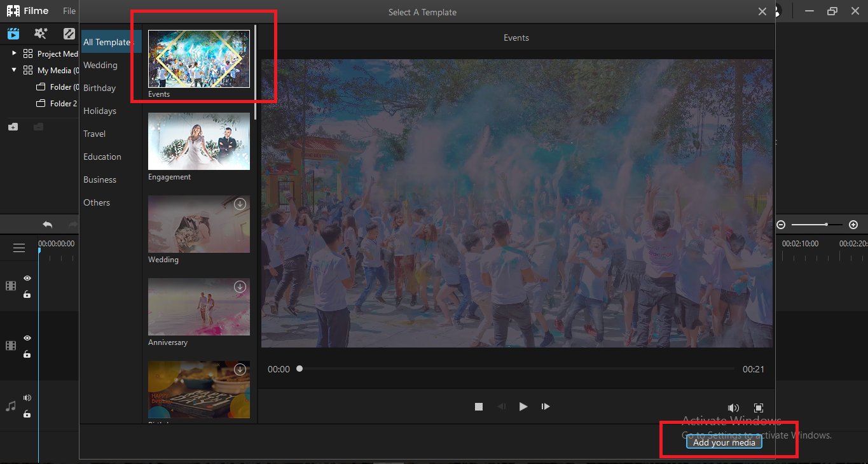This screenshot has height=464, width=868.
Task: Open the timeline hamburger menu
Action: 19,248
